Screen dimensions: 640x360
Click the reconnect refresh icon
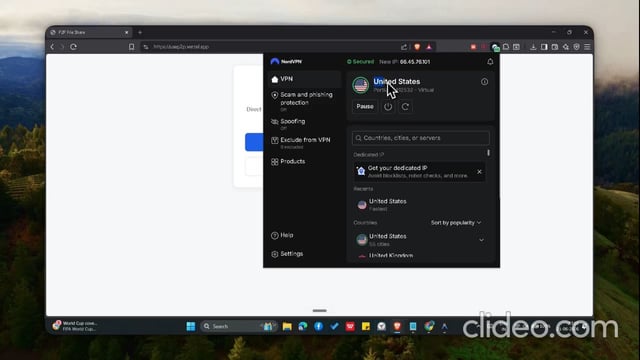click(x=405, y=107)
